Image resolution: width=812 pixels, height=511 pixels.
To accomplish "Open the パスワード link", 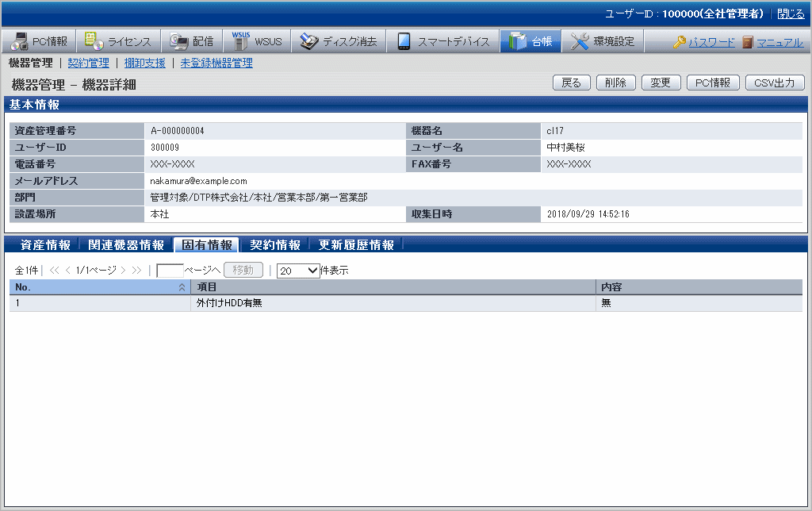I will point(711,43).
